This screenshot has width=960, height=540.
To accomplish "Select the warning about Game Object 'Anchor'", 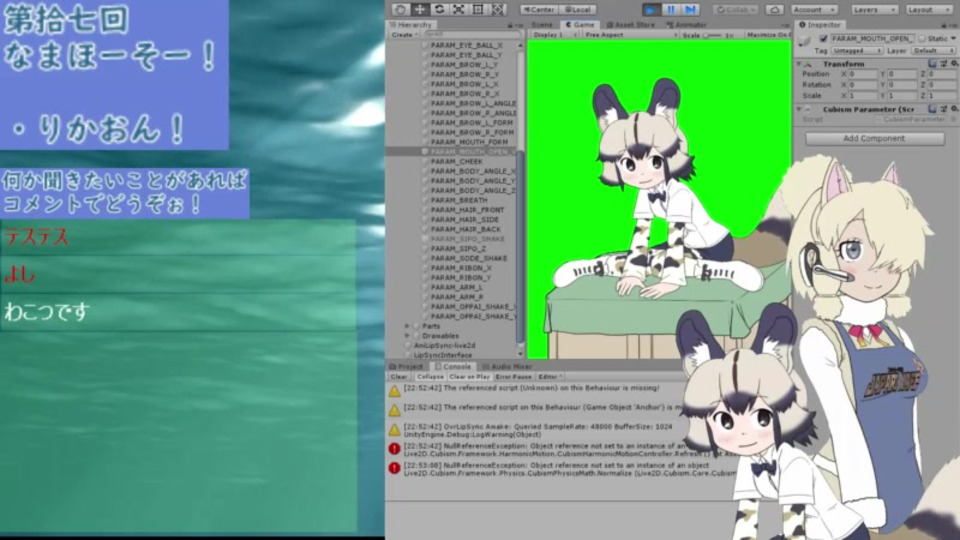I will (x=536, y=410).
